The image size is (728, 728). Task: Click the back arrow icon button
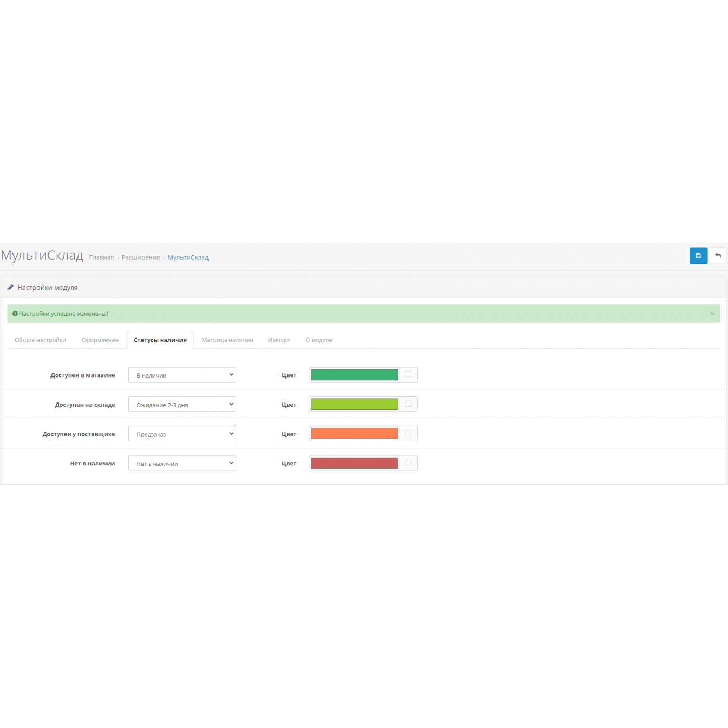[718, 255]
